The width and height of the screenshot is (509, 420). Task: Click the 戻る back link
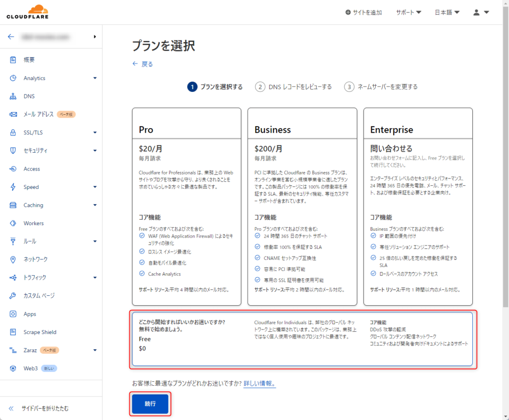(147, 64)
